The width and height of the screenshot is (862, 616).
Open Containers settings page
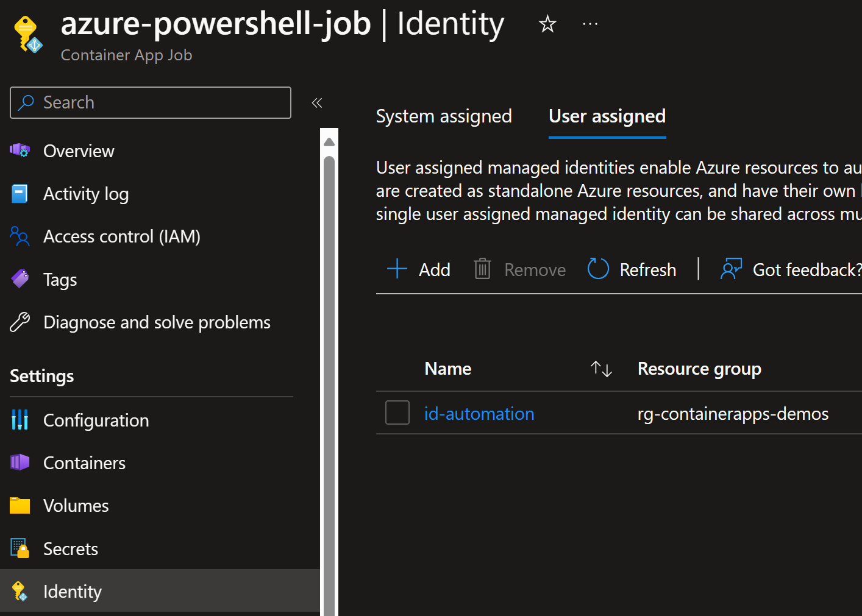(84, 463)
